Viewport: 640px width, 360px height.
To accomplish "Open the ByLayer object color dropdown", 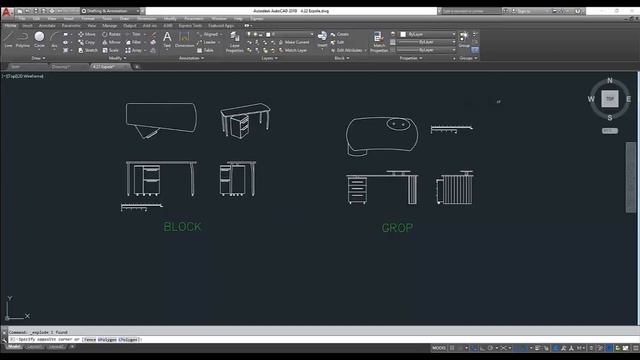I will [x=427, y=34].
